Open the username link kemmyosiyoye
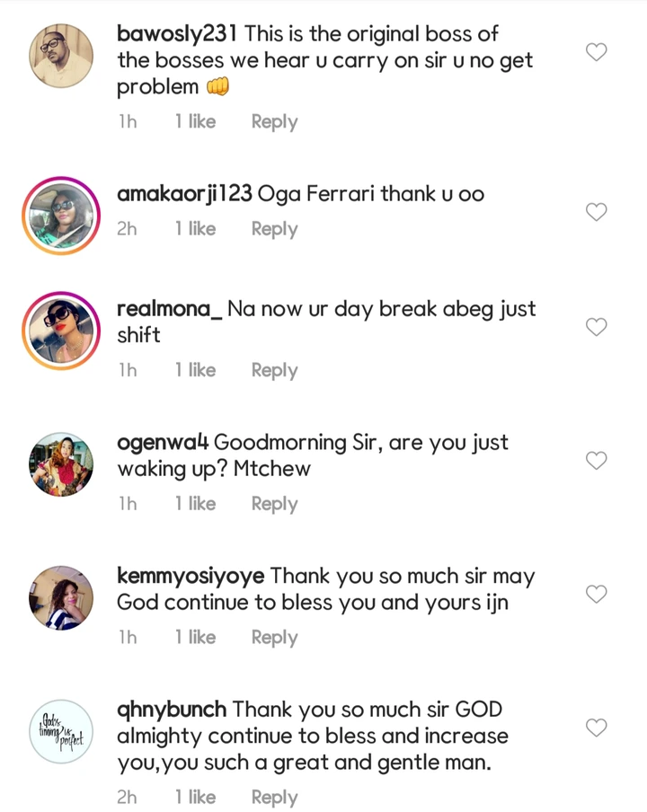 click(x=191, y=576)
